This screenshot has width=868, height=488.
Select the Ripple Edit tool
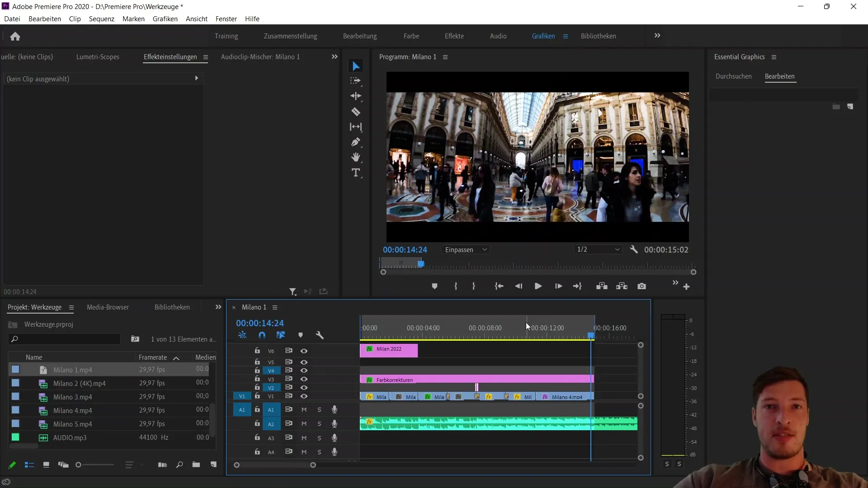356,96
